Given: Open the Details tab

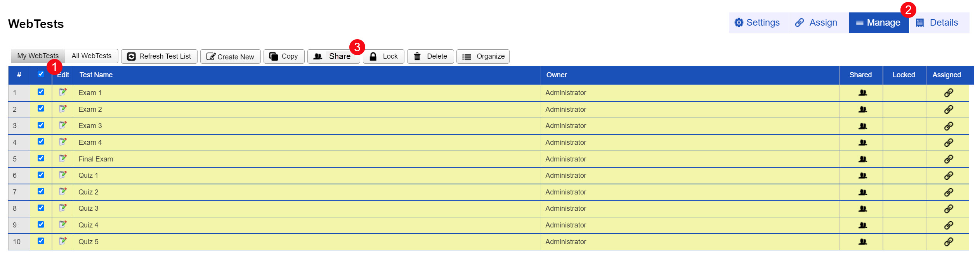Looking at the screenshot, I should tap(938, 23).
